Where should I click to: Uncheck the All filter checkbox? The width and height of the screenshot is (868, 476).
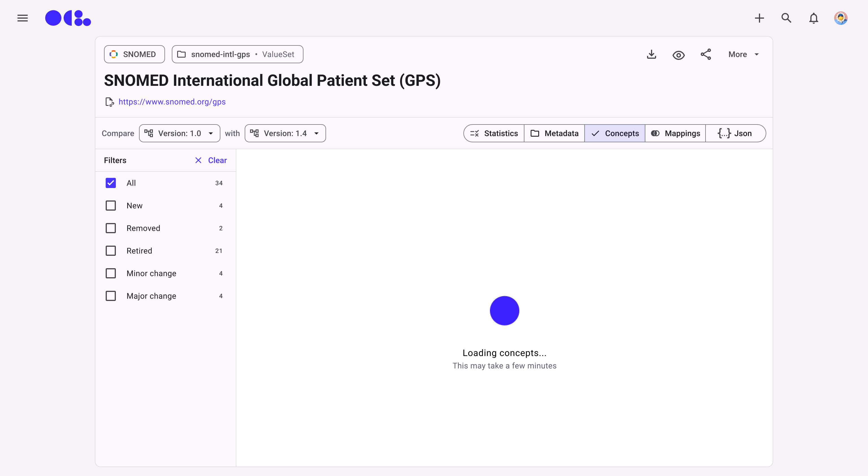tap(111, 183)
